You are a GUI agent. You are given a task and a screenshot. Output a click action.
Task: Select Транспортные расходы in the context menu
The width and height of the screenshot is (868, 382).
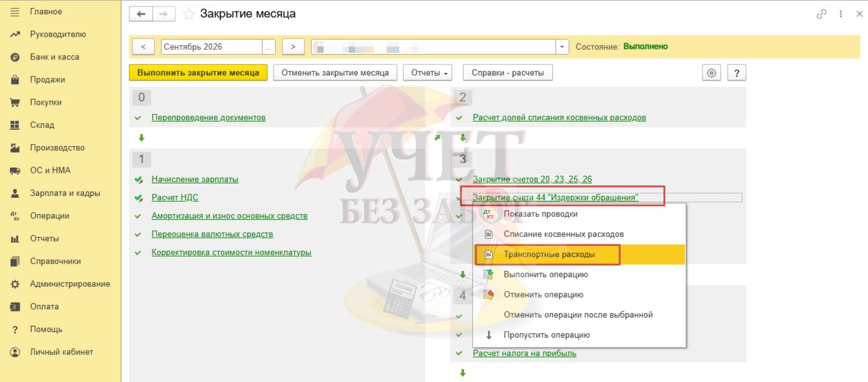point(579,255)
